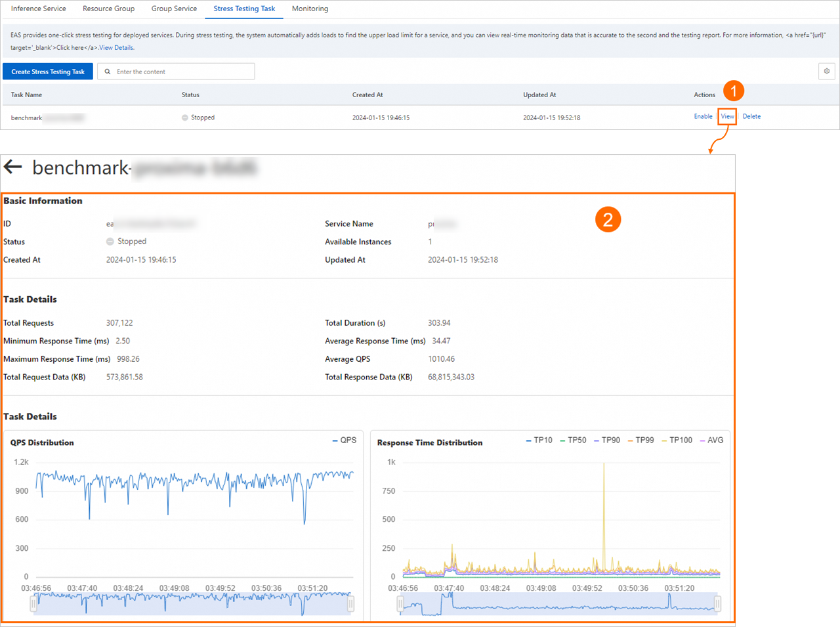This screenshot has width=840, height=627.
Task: Click the Delete action link
Action: [x=751, y=116]
